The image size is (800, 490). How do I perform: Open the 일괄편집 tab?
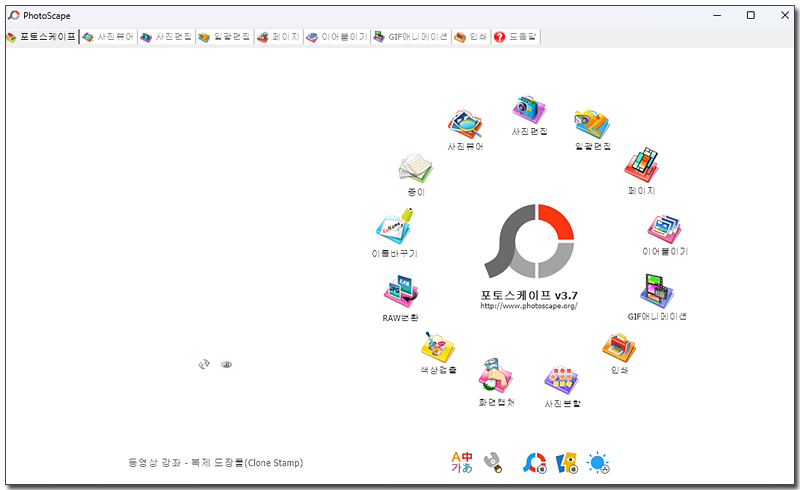[224, 37]
